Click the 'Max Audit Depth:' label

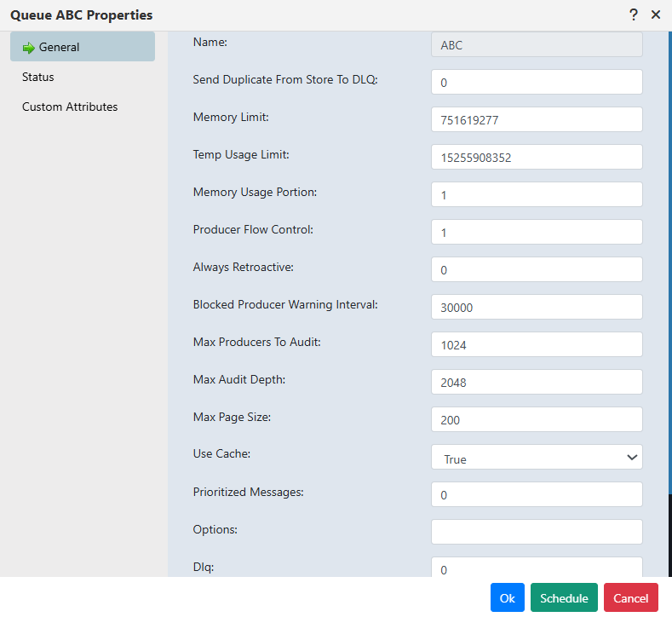[239, 379]
